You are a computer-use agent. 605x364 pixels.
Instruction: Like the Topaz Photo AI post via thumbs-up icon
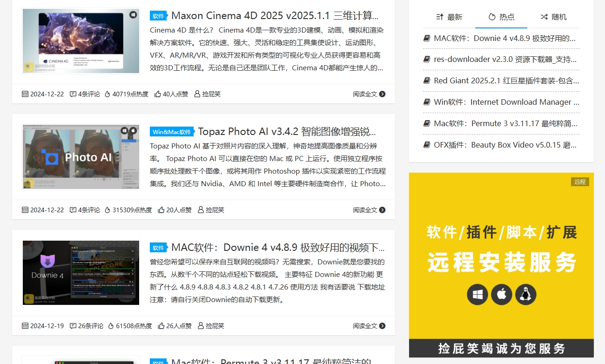tap(161, 210)
